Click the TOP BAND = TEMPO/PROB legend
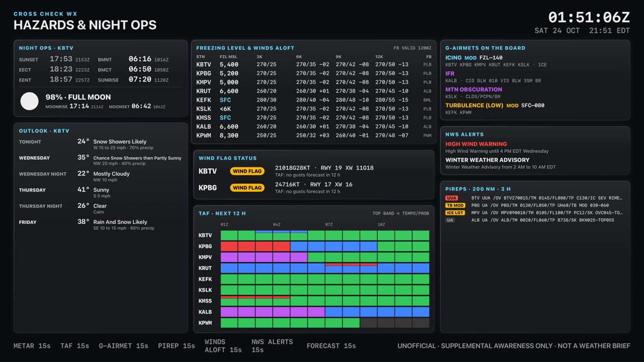 tap(401, 213)
